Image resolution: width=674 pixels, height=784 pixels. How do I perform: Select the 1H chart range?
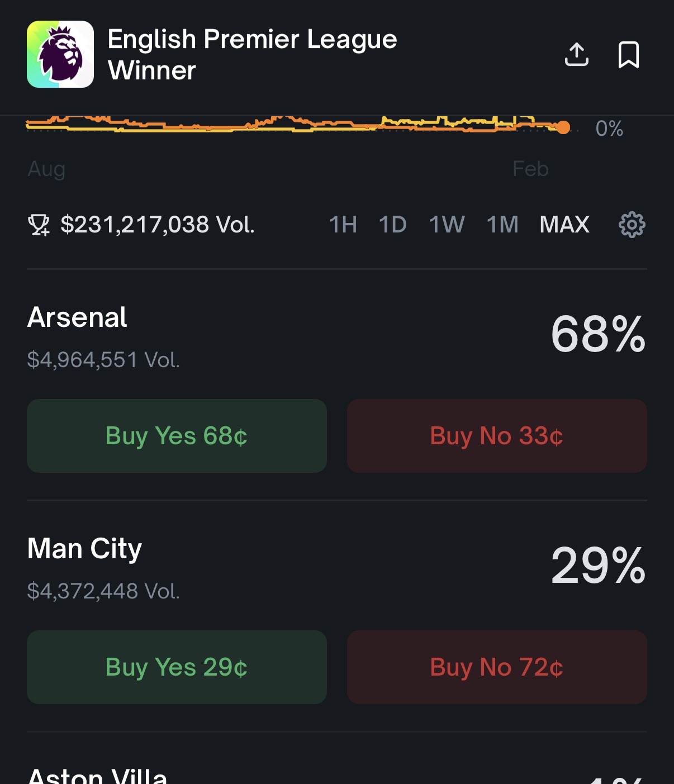tap(343, 225)
